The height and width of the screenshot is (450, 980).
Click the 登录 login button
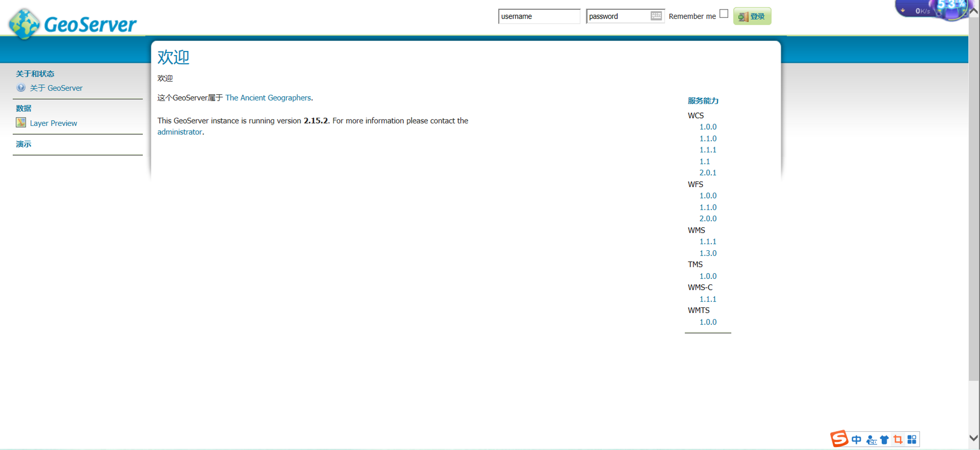(x=752, y=16)
